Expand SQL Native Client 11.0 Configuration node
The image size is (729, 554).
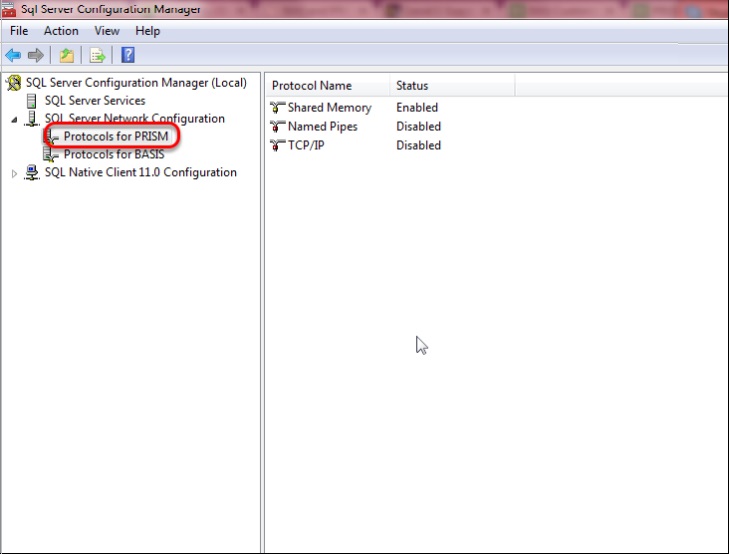pyautogui.click(x=14, y=173)
